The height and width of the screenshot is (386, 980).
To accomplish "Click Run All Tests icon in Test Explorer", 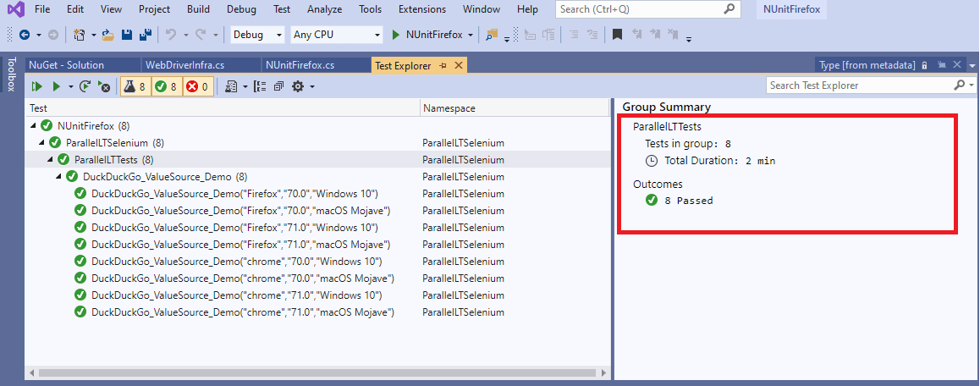I will click(x=36, y=86).
